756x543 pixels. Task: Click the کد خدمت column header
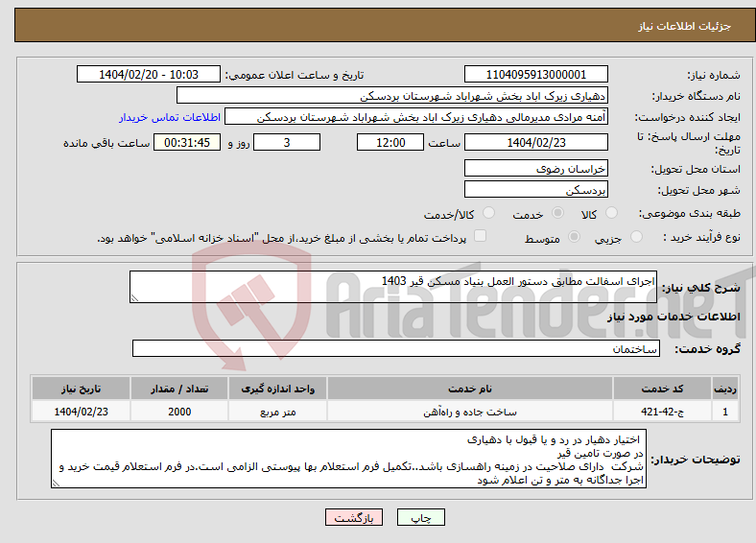(x=663, y=389)
